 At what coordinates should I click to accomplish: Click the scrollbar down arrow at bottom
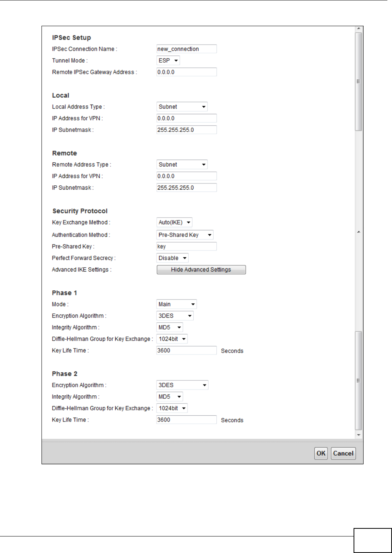(359, 435)
